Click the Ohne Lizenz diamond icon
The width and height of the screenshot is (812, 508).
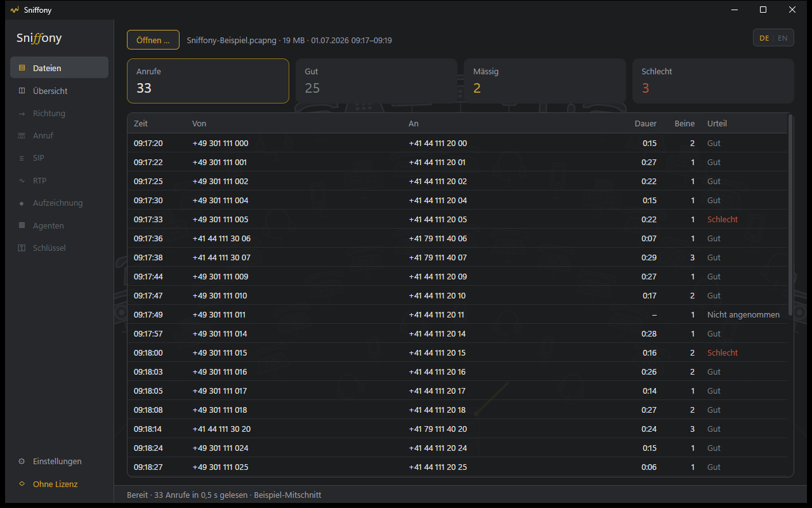click(x=22, y=484)
